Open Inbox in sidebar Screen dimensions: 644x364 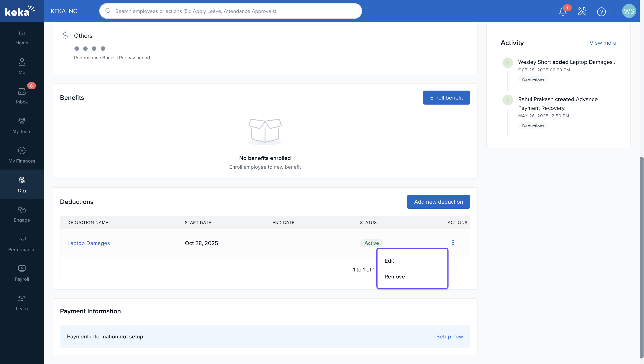pyautogui.click(x=22, y=96)
